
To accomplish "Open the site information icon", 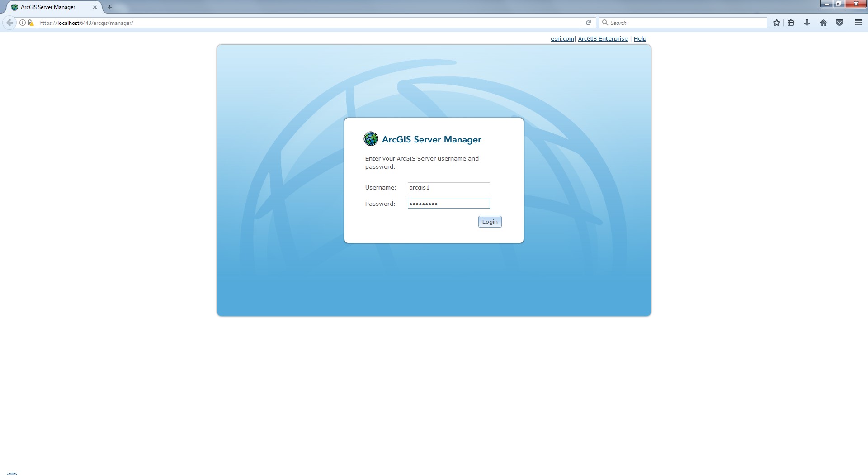I will coord(23,23).
